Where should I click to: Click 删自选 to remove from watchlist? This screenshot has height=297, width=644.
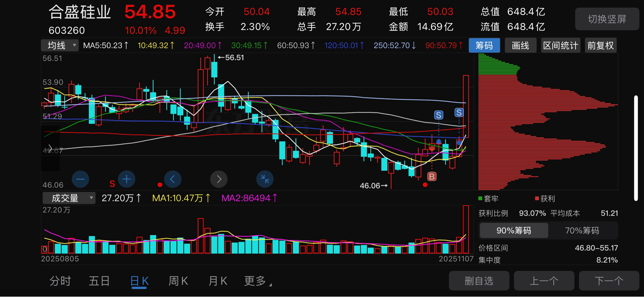[479, 281]
